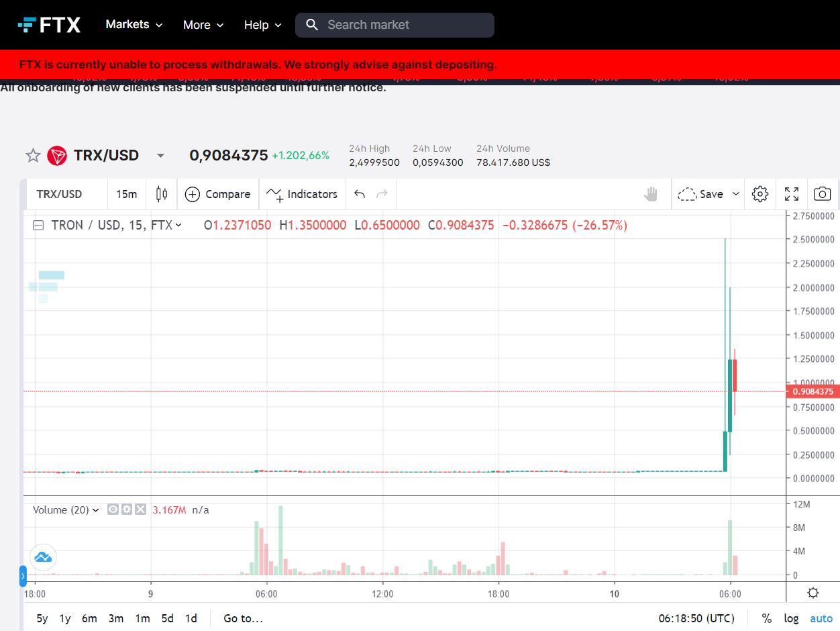Remove the Volume indicator
Image resolution: width=840 pixels, height=631 pixels.
click(140, 509)
